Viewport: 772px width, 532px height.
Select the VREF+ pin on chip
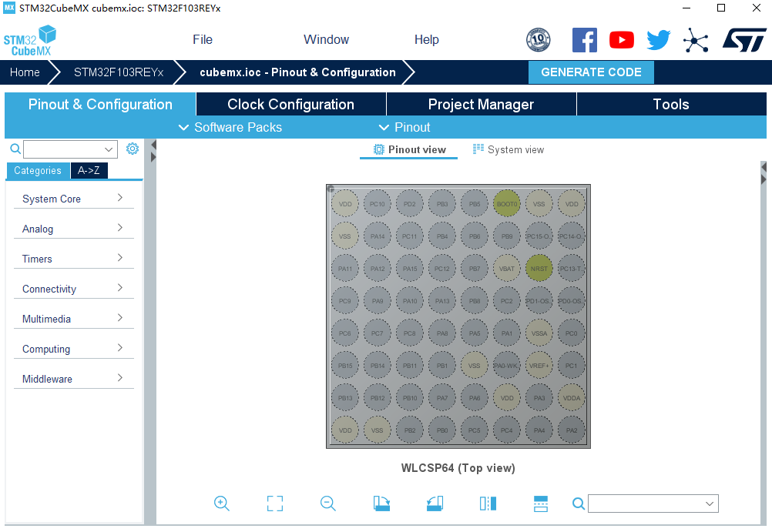pos(539,366)
